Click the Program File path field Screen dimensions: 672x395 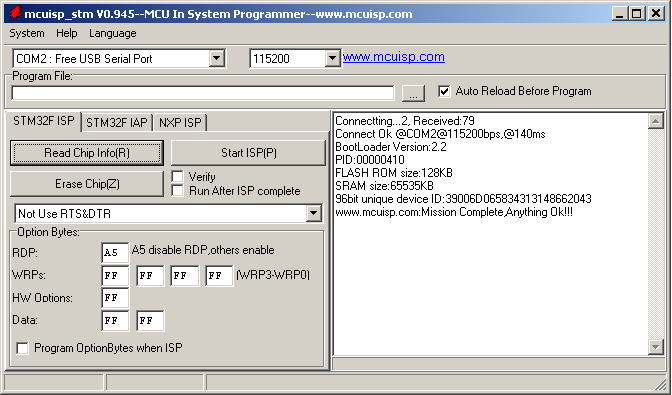click(x=203, y=93)
